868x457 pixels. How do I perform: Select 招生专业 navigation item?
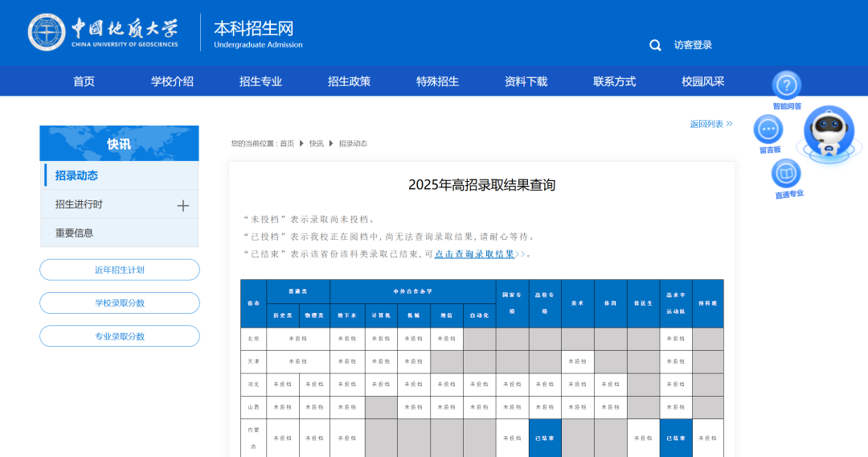260,81
